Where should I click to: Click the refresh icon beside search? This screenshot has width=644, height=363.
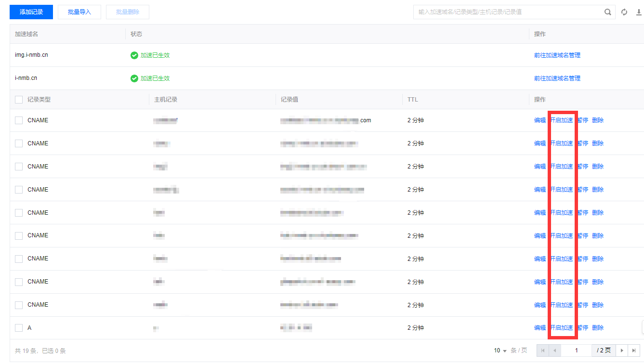coord(624,12)
